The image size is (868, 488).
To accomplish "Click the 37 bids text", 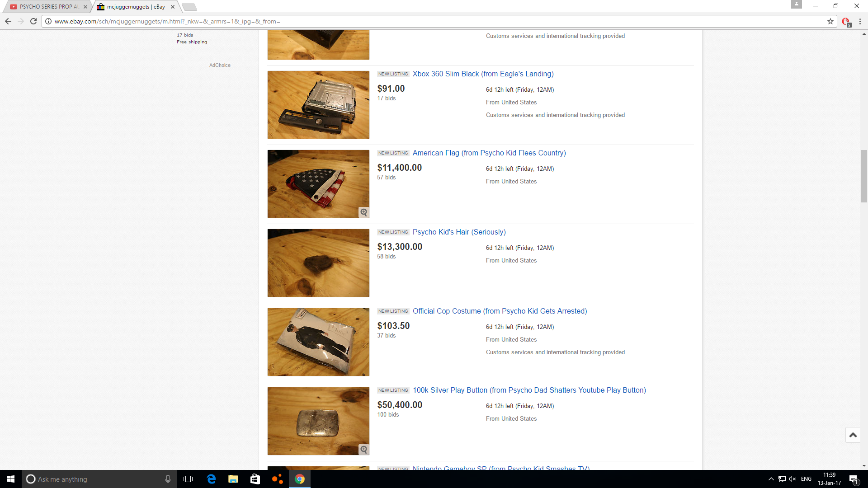I will [387, 335].
